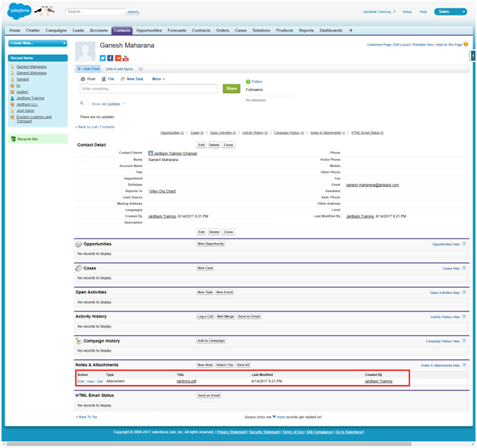Click the Follow plus icon
The width and height of the screenshot is (477, 448).
248,81
